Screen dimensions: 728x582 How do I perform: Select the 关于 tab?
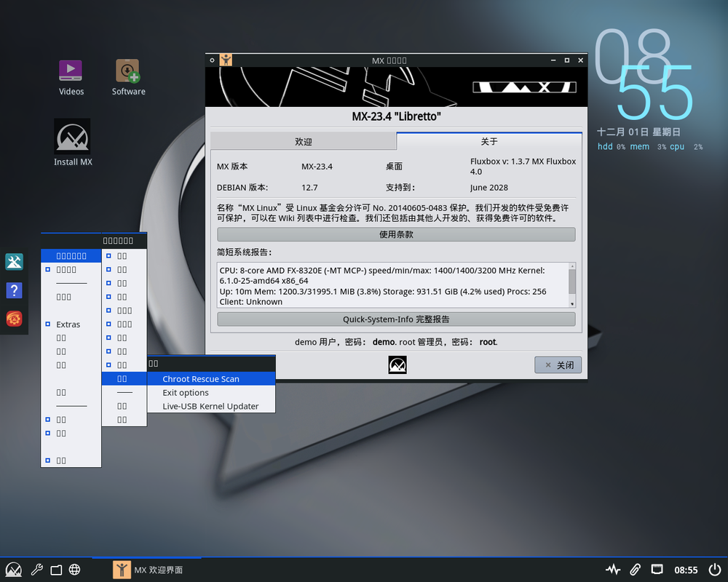click(489, 141)
